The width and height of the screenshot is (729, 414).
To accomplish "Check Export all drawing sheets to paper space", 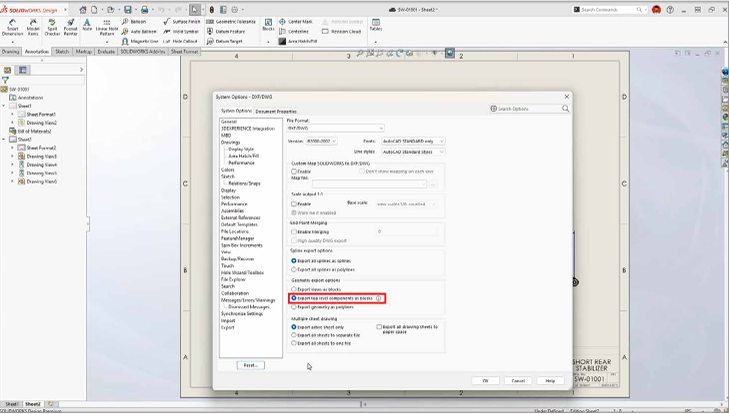I will (379, 327).
